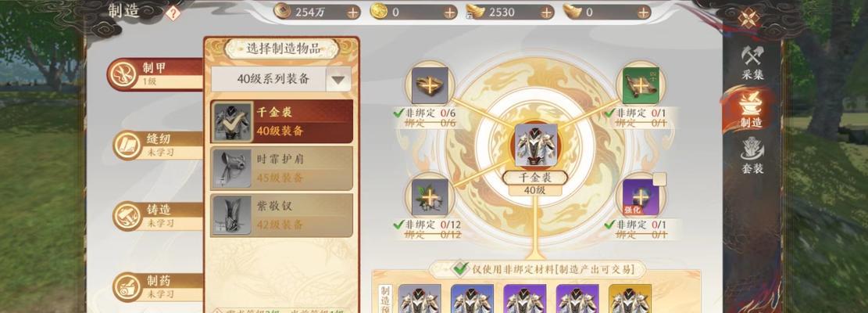
Task: Select 时霏护肩 in the item list
Action: (x=282, y=168)
